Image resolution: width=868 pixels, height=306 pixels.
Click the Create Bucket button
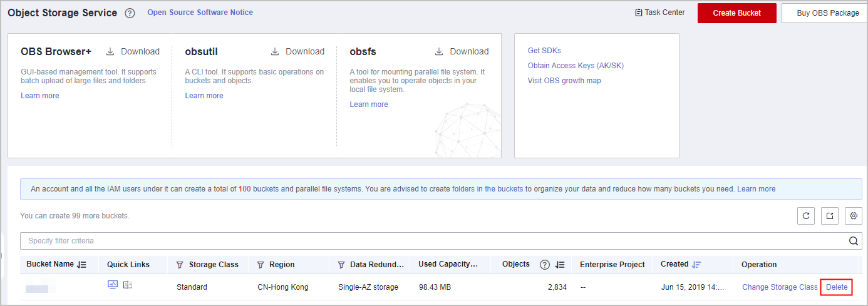click(x=736, y=13)
